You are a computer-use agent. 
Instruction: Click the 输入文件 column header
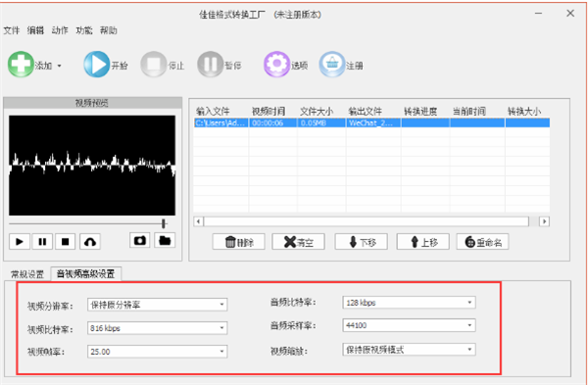click(x=213, y=112)
